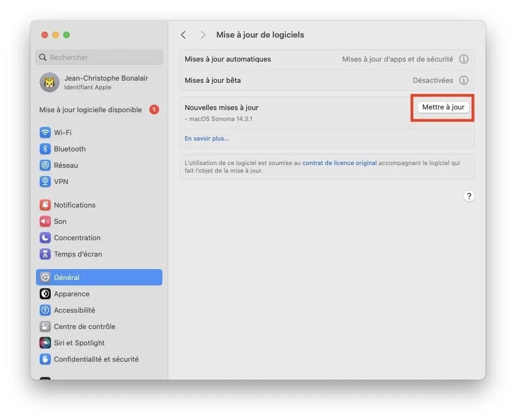The image size is (516, 420).
Task: Click Nouvelles mises à jour heading
Action: pos(221,107)
